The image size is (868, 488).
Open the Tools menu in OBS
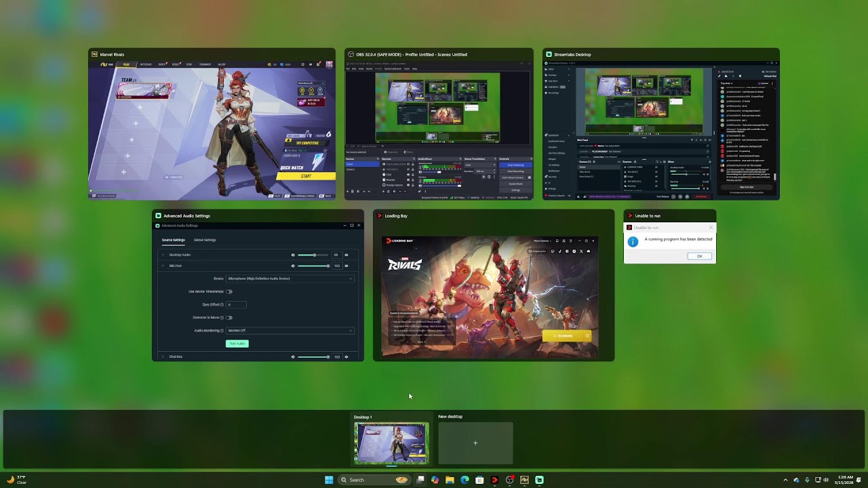(x=406, y=68)
